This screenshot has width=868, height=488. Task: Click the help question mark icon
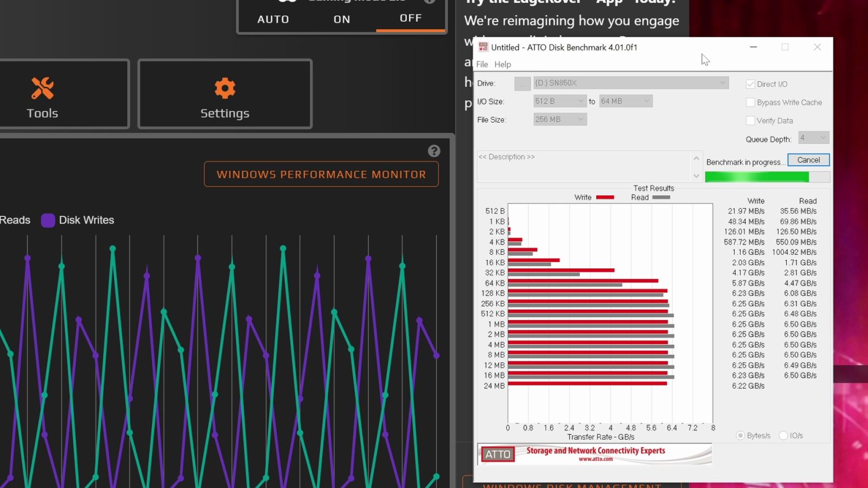pyautogui.click(x=434, y=151)
